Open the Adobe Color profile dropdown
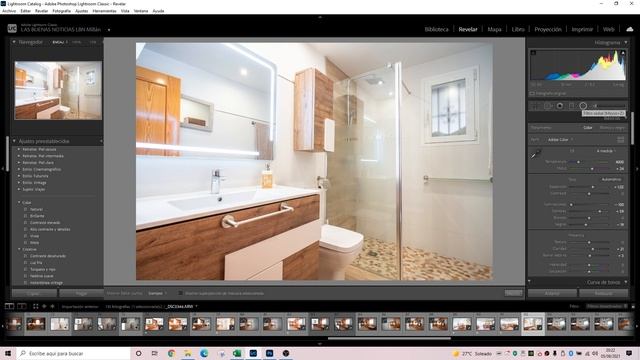Image resolution: width=640 pixels, height=360 pixels. 560,140
